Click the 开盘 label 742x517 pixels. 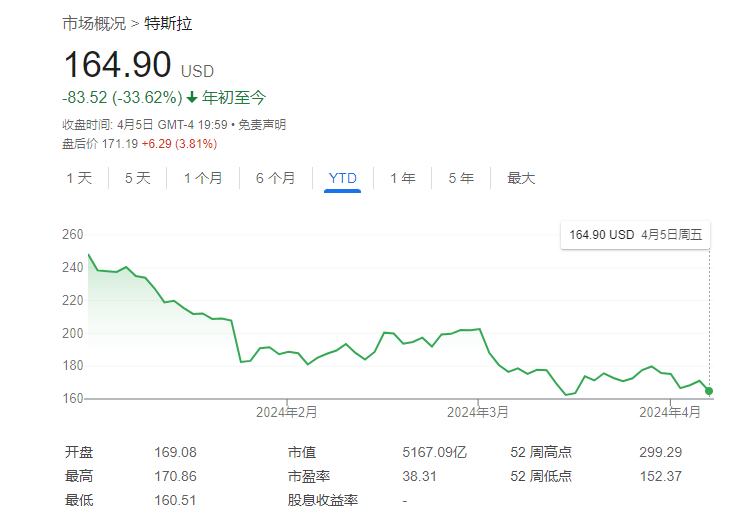point(79,452)
